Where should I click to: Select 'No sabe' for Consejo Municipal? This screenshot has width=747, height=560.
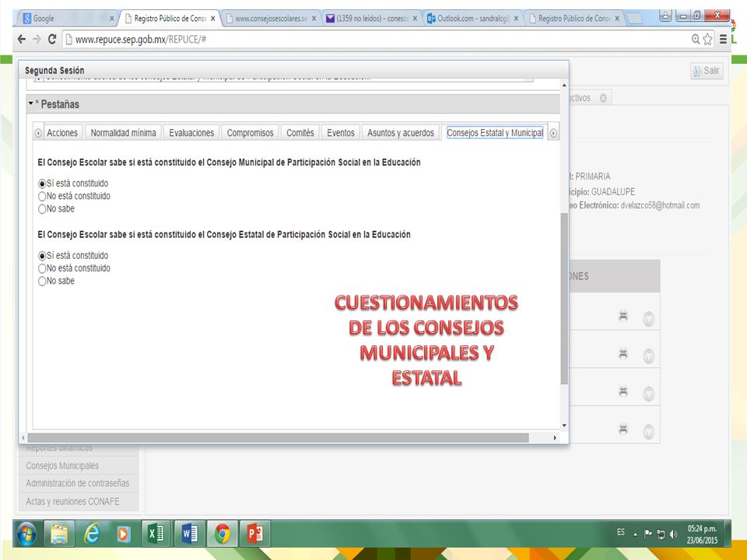[x=42, y=209]
